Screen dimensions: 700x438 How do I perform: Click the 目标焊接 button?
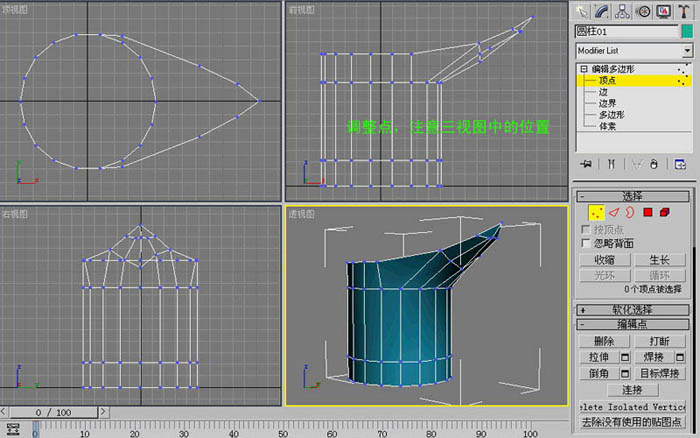660,373
